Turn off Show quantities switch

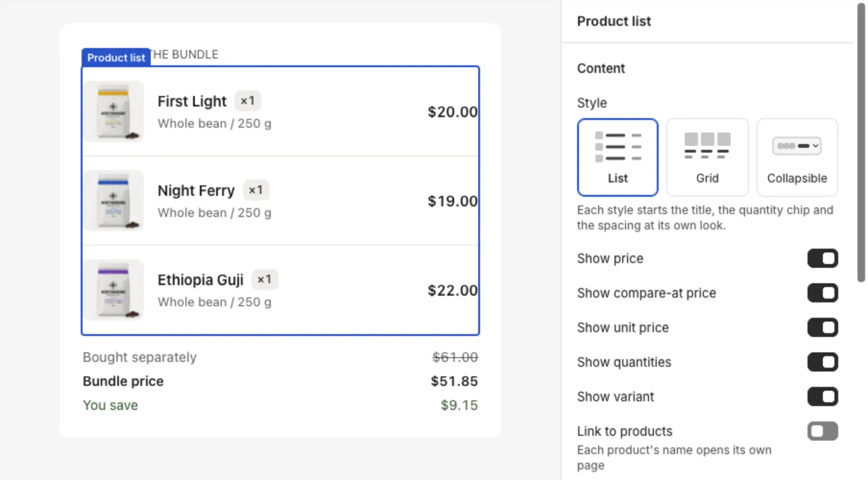click(822, 362)
